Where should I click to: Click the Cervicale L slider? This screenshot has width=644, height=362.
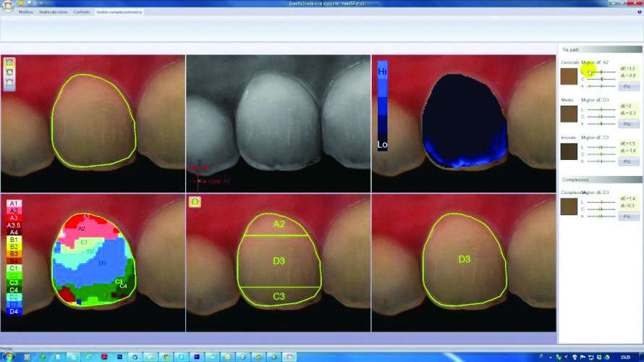tap(601, 72)
